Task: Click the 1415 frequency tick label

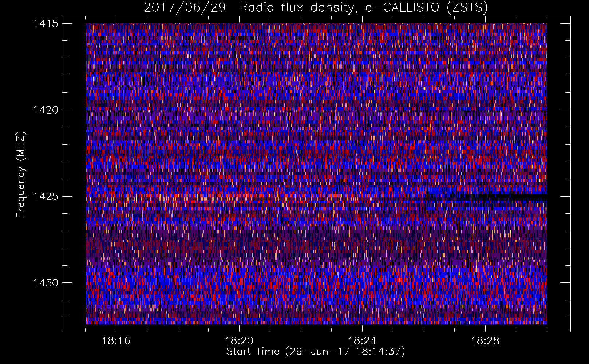Action: [x=46, y=24]
